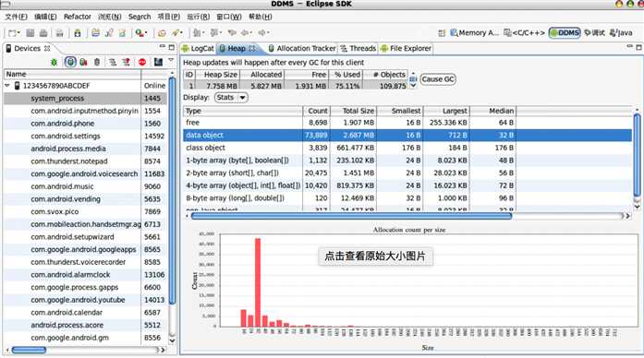
Task: Select the 'free' row in heap stats
Action: (x=407, y=123)
